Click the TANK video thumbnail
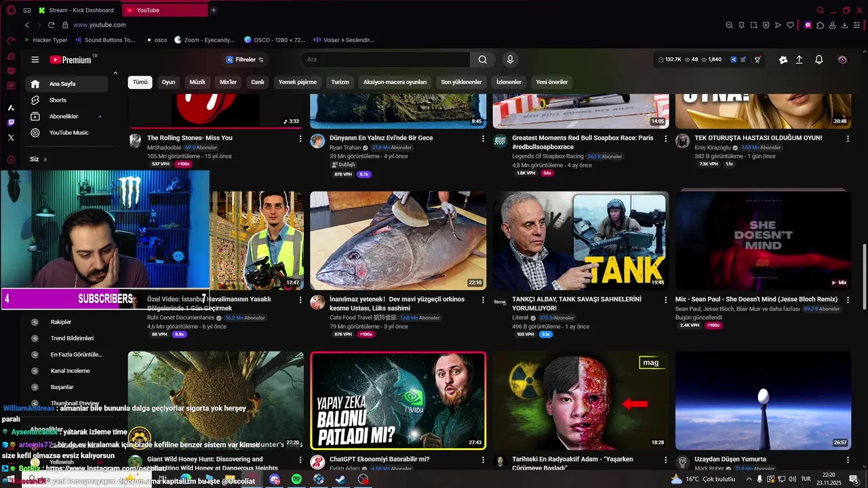Image resolution: width=868 pixels, height=488 pixels. point(580,241)
